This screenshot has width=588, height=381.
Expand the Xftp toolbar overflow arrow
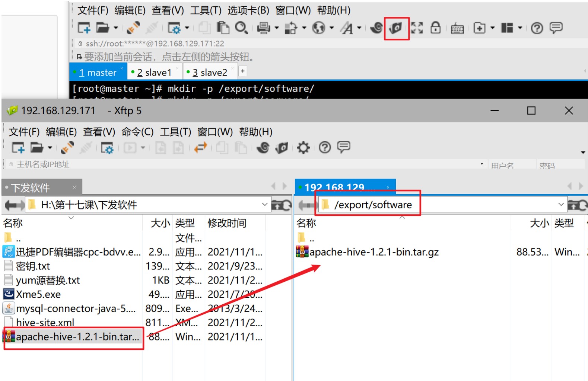(583, 152)
